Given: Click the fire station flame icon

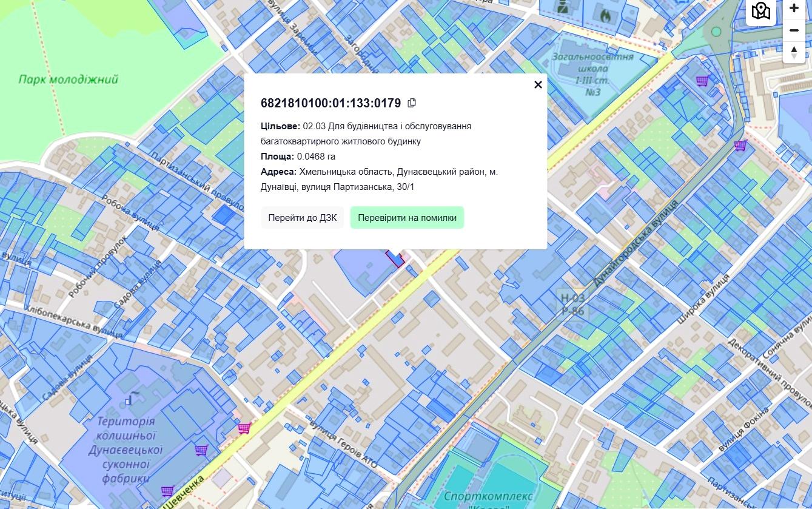Looking at the screenshot, I should tap(604, 13).
